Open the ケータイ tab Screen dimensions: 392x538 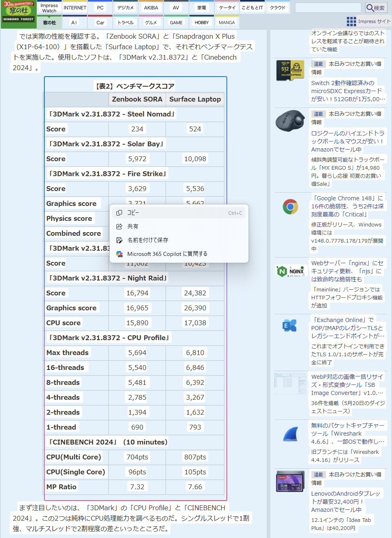(227, 8)
